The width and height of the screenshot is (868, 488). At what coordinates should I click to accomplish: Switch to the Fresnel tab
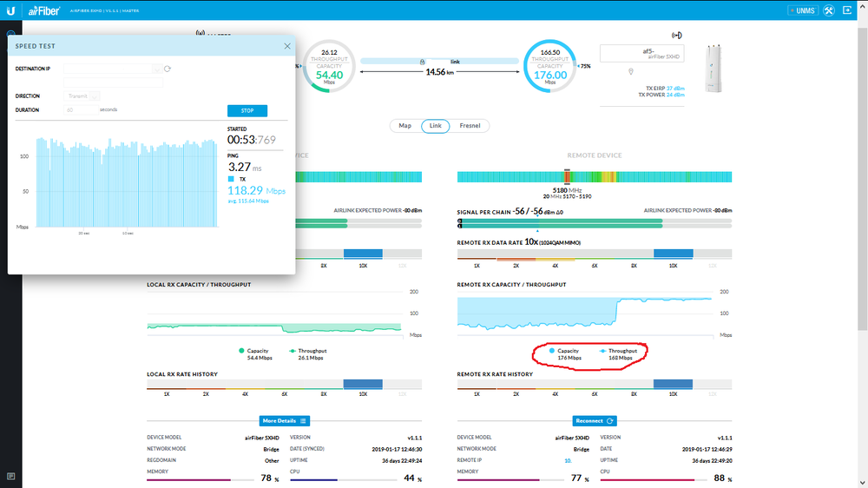pyautogui.click(x=470, y=126)
